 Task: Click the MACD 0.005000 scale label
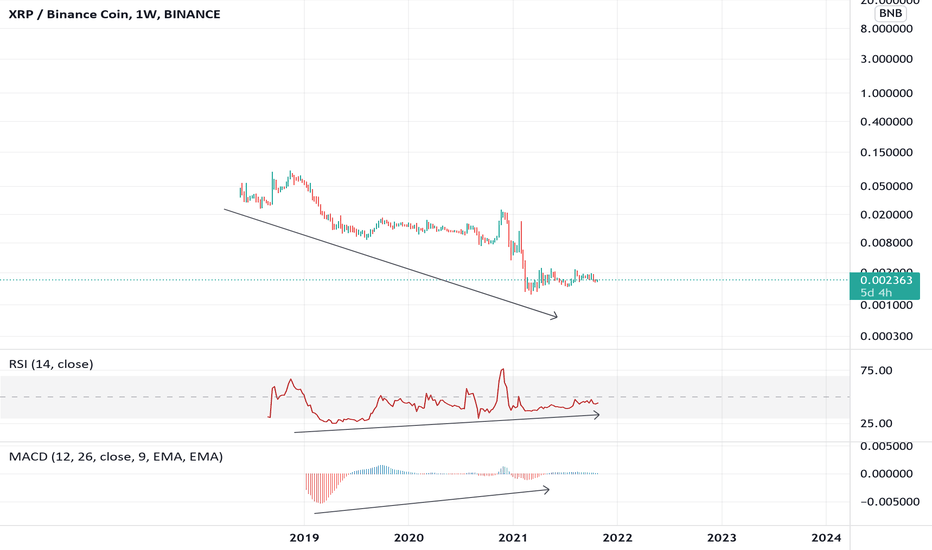(886, 446)
